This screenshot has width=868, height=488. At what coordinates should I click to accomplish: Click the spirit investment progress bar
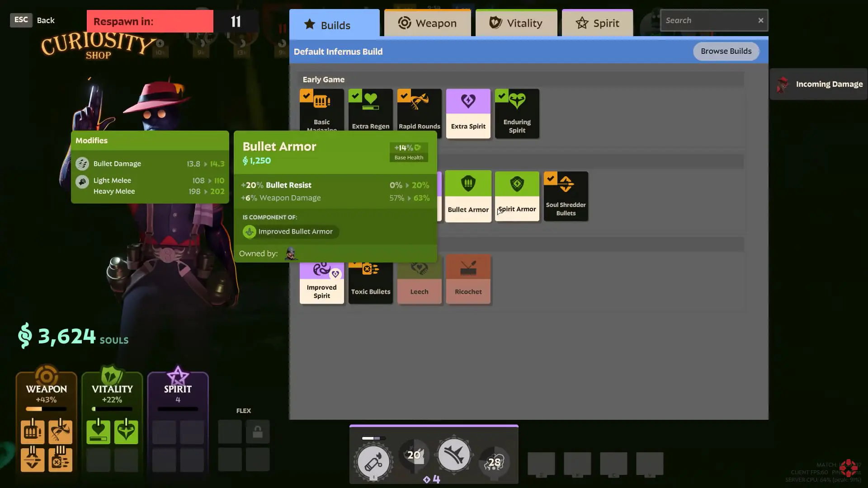178,409
